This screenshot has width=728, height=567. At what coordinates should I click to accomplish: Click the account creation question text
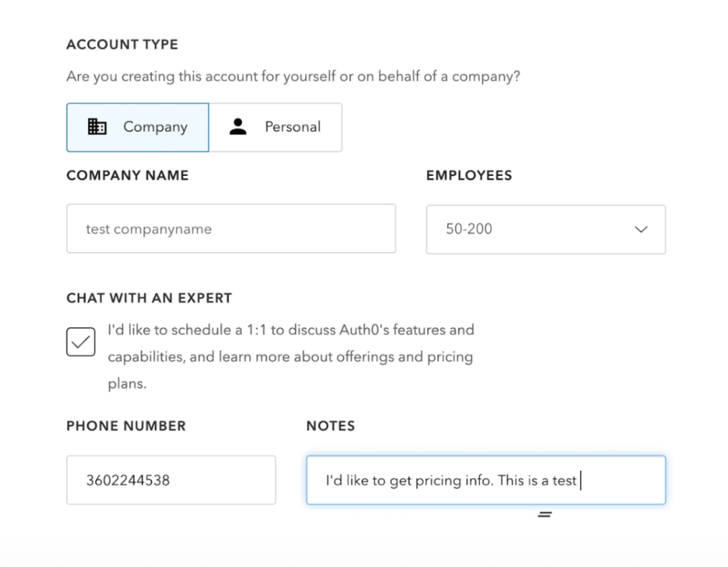(293, 76)
